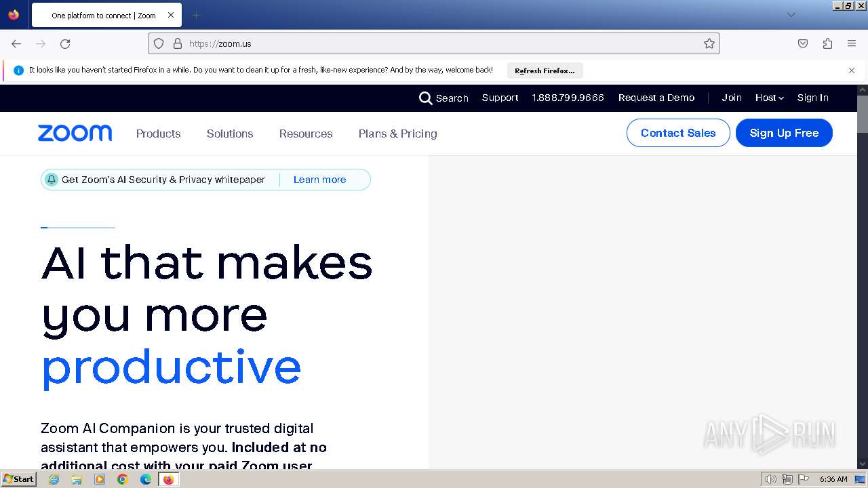
Task: Click the Zoom tab title
Action: (x=104, y=15)
